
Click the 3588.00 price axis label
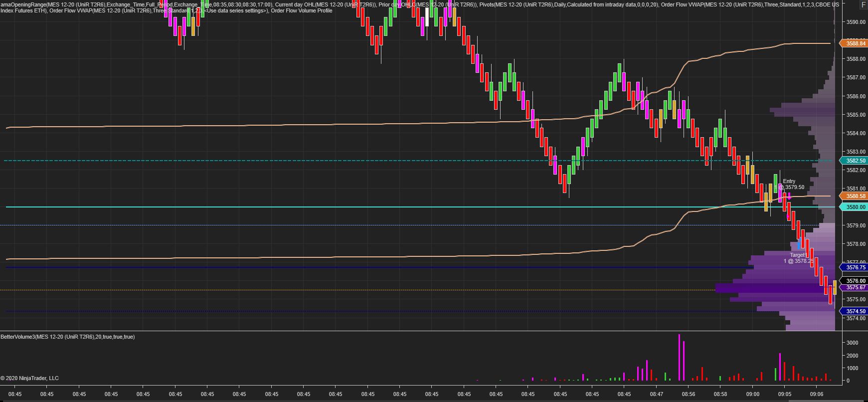tap(856, 59)
